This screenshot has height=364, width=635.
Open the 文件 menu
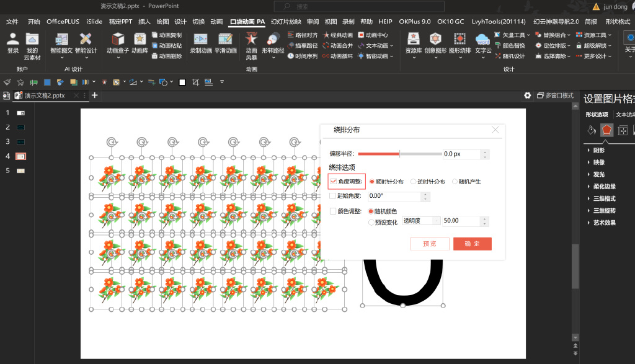(x=12, y=22)
